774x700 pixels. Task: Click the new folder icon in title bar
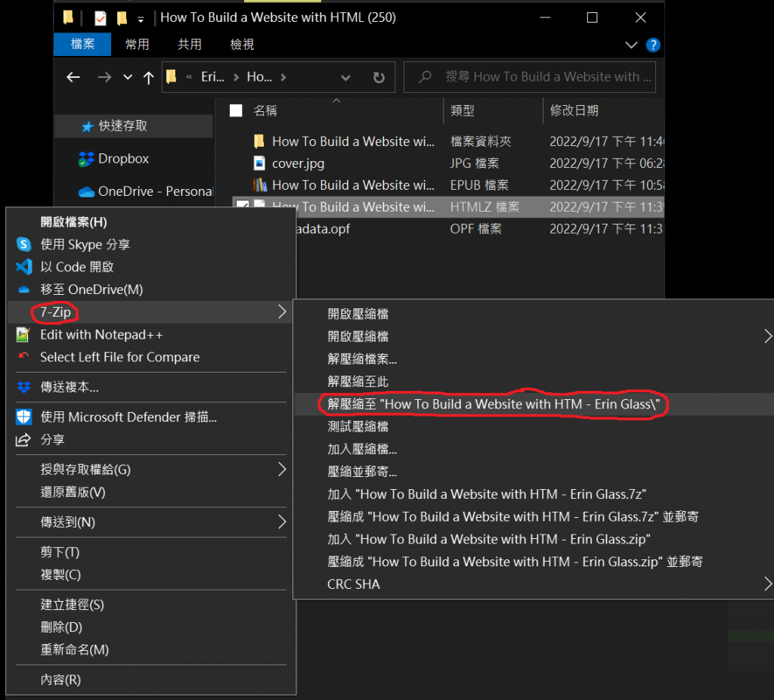click(122, 18)
